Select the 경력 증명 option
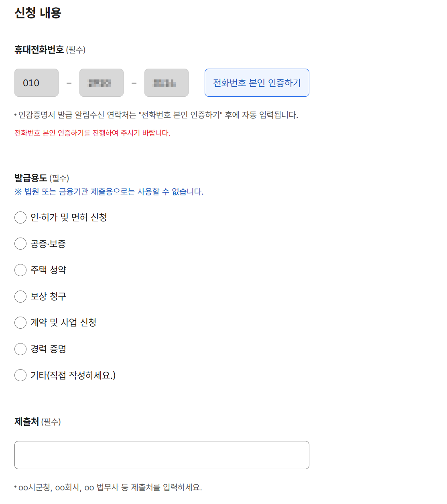 (20, 349)
